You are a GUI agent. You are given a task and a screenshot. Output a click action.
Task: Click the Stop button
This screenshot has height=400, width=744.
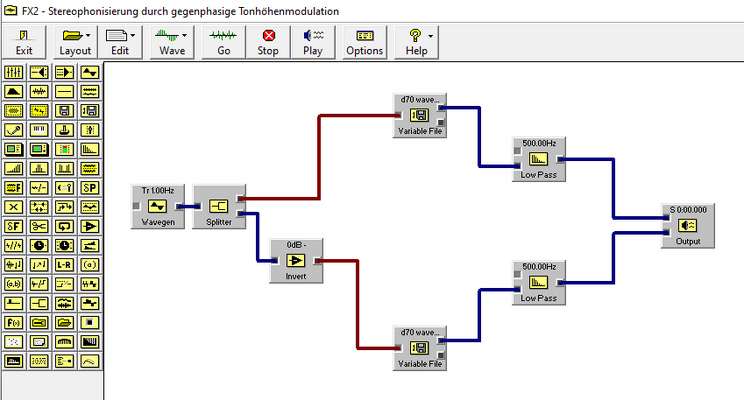tap(268, 42)
